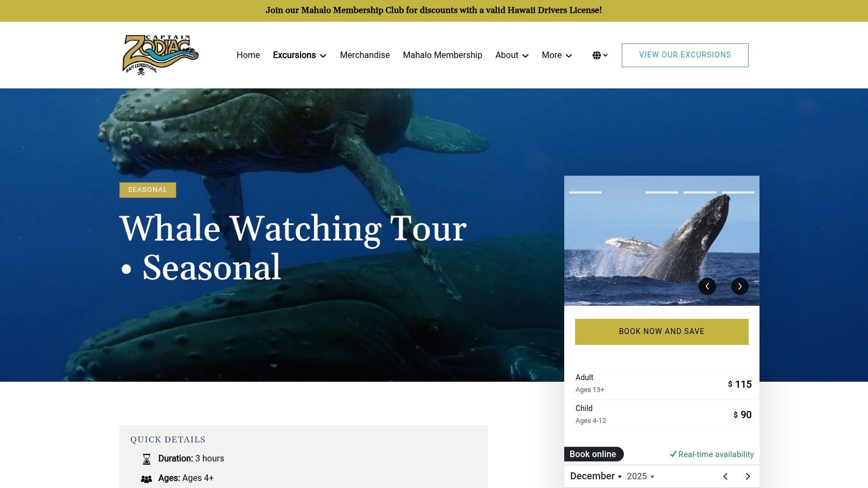868x488 pixels.
Task: Open the Home menu item
Action: coord(248,55)
